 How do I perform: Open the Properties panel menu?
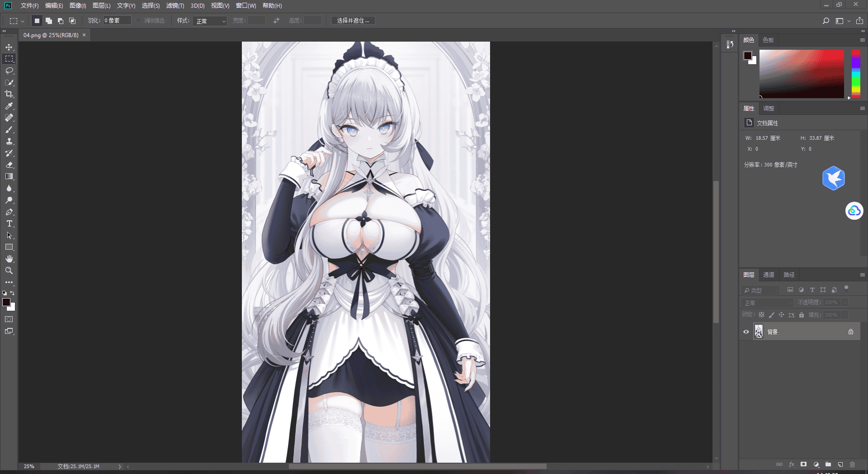coord(862,109)
